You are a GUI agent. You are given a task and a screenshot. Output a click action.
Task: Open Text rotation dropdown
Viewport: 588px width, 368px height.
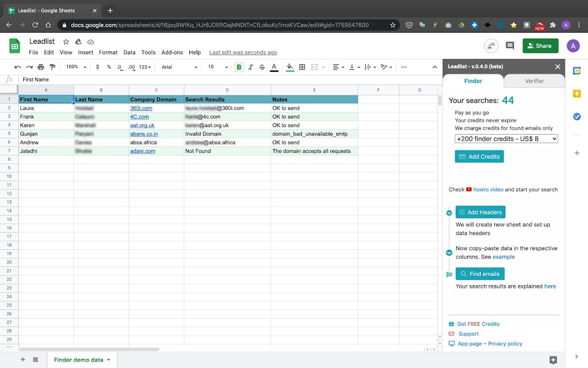387,67
